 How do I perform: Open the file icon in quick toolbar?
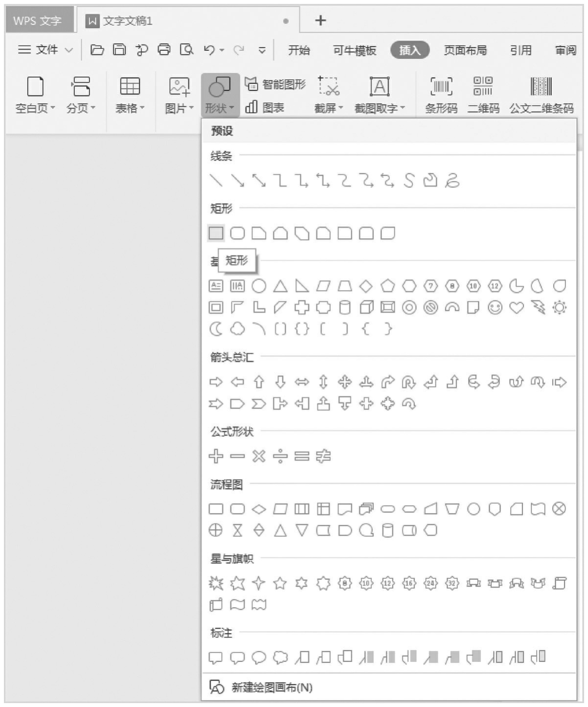pyautogui.click(x=97, y=49)
